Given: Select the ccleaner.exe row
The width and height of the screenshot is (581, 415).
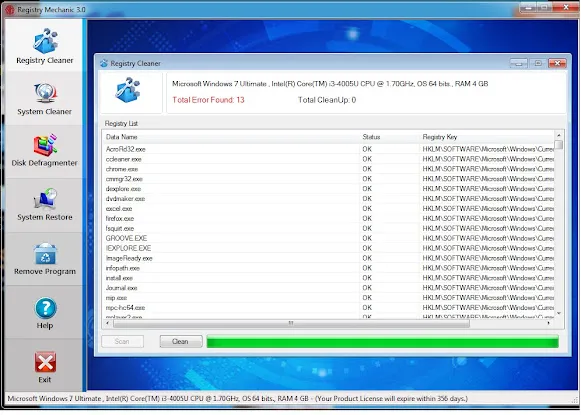Looking at the screenshot, I should tap(328, 159).
